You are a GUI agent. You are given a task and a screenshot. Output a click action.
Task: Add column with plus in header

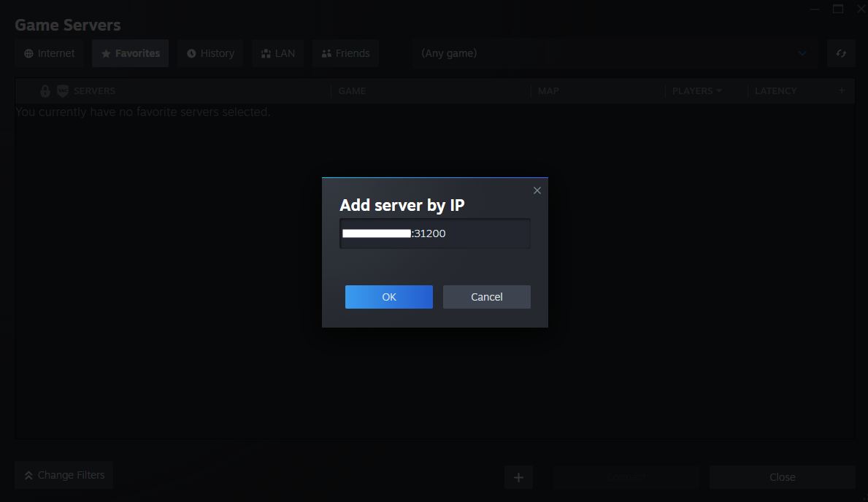[842, 90]
